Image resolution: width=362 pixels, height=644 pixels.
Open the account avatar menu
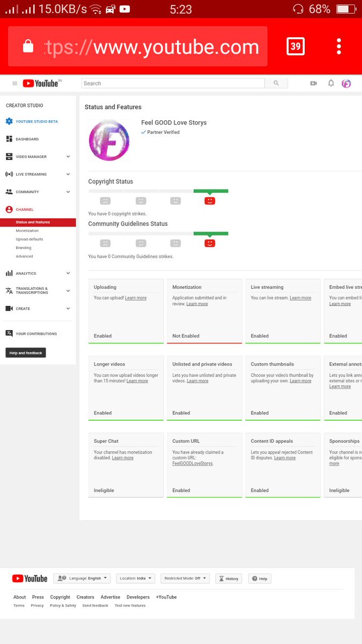tap(346, 83)
